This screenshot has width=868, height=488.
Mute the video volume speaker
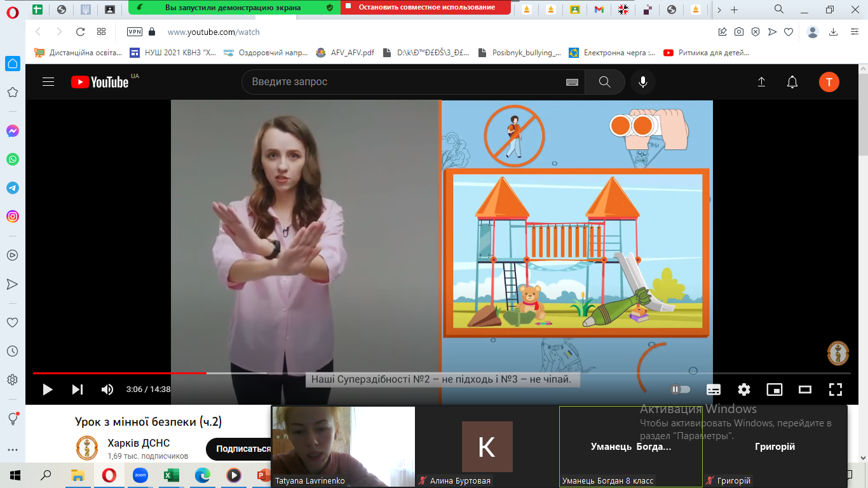pos(107,390)
